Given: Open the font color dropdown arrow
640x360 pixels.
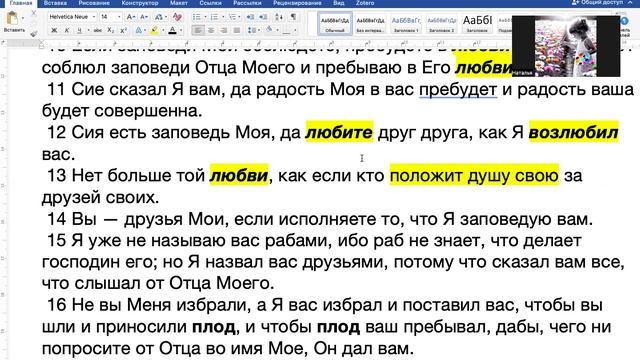Looking at the screenshot, I should [x=181, y=31].
